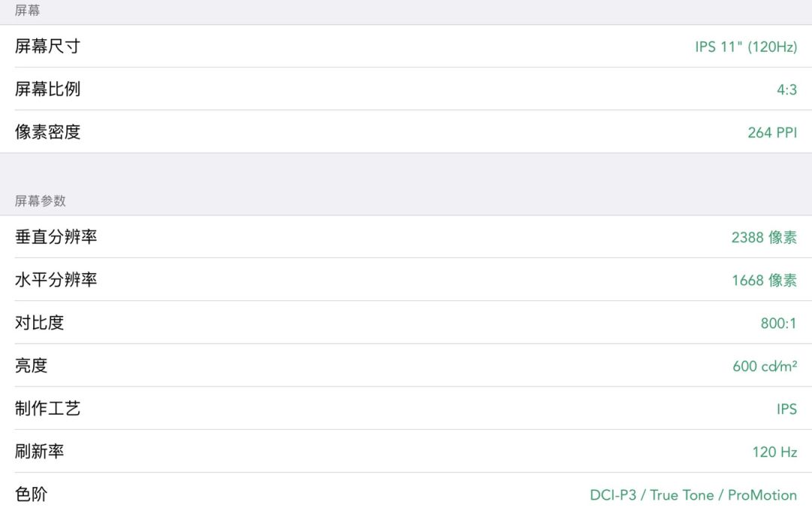Select the 屏幕比例 row
The height and width of the screenshot is (514, 812).
coord(406,89)
